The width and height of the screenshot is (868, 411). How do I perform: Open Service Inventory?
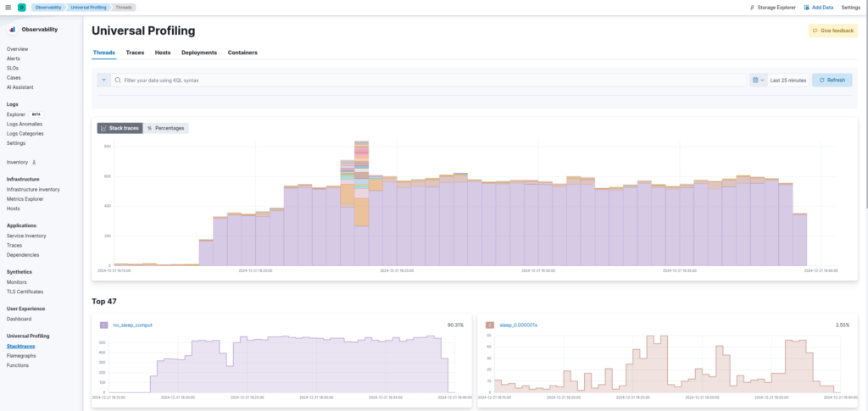tap(26, 236)
